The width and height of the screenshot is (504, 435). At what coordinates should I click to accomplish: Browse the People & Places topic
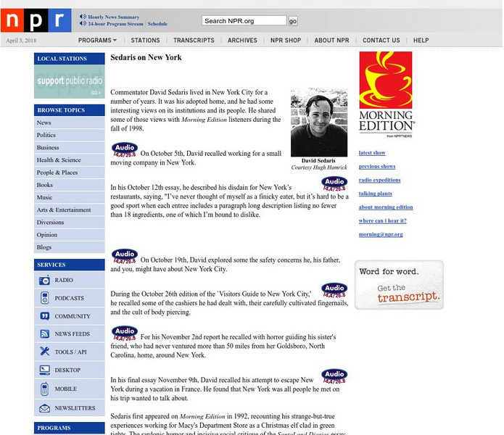[x=70, y=173]
